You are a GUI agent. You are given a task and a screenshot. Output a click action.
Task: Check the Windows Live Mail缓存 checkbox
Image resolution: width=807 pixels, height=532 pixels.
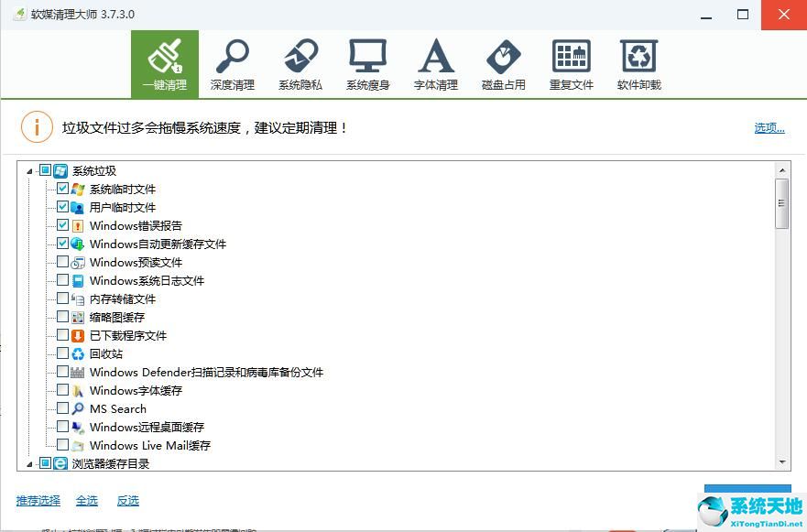[x=62, y=444]
